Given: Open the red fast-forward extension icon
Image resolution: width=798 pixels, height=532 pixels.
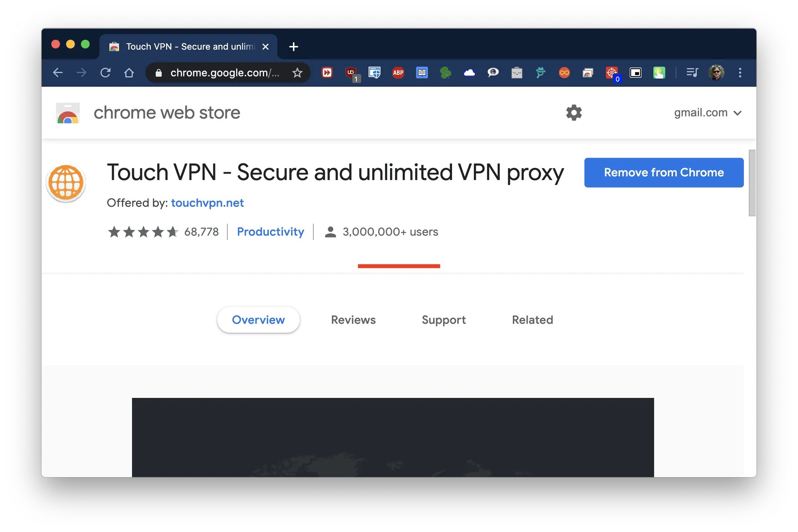Looking at the screenshot, I should [327, 73].
